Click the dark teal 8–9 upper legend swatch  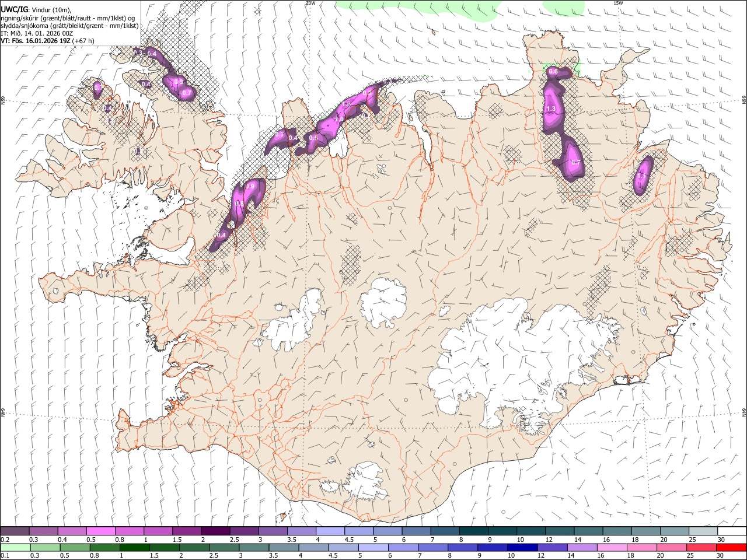click(474, 531)
